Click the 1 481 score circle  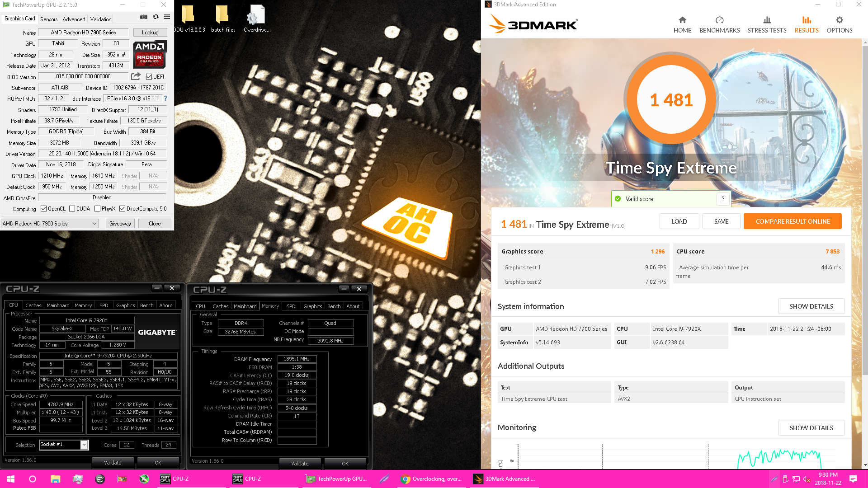coord(671,100)
